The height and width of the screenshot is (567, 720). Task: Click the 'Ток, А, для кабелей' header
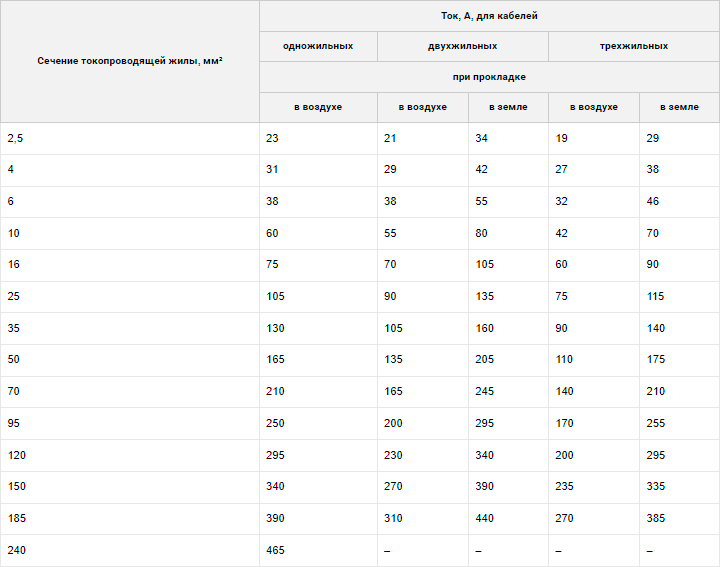(x=489, y=16)
